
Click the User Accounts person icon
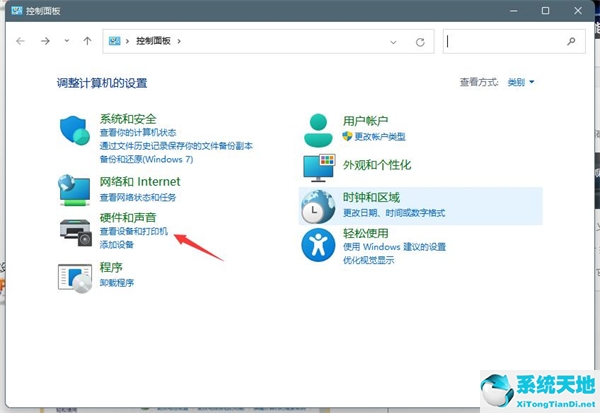click(x=319, y=128)
